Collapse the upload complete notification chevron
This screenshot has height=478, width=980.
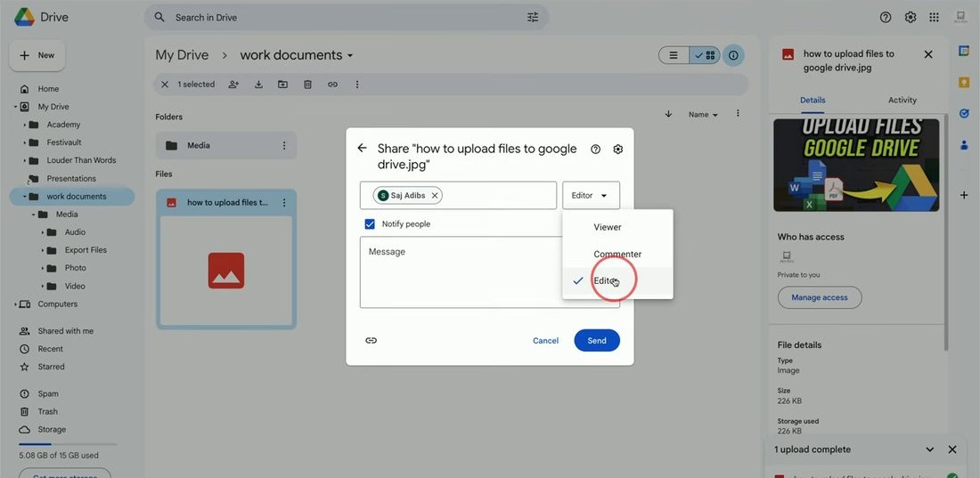(930, 450)
